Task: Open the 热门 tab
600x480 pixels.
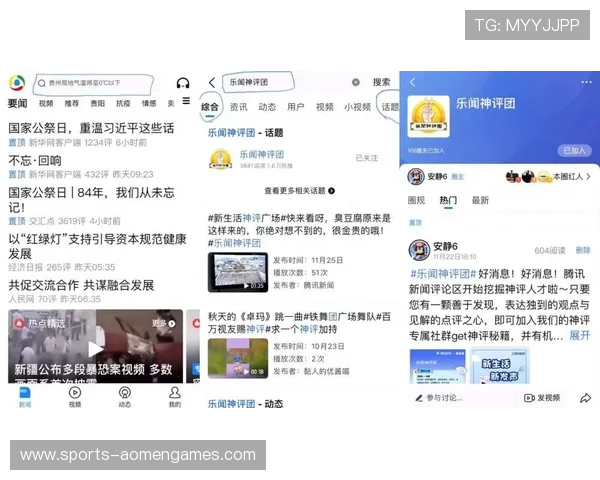Action: (x=448, y=200)
